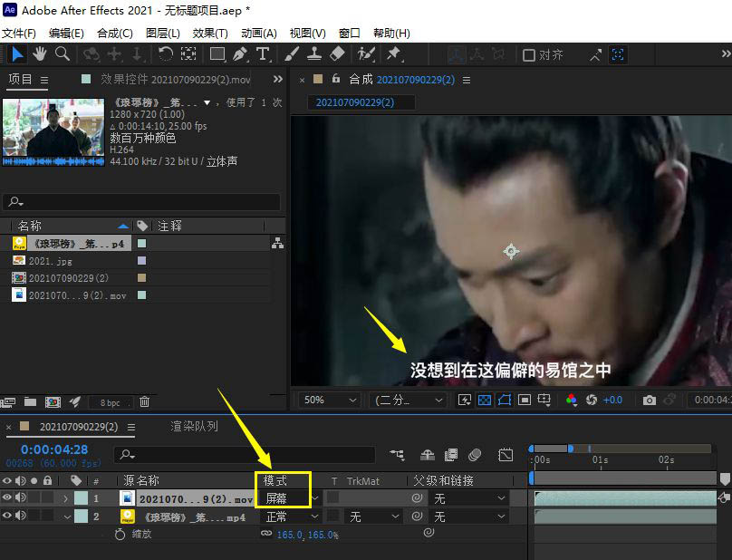Select the Clone Stamp tool
Image resolution: width=732 pixels, height=560 pixels.
pos(313,53)
